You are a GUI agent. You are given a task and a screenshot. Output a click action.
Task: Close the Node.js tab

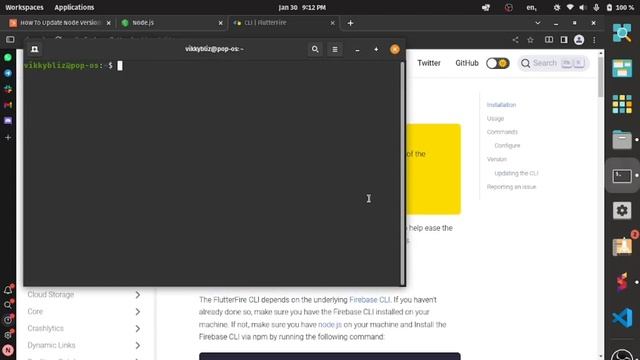[x=220, y=23]
